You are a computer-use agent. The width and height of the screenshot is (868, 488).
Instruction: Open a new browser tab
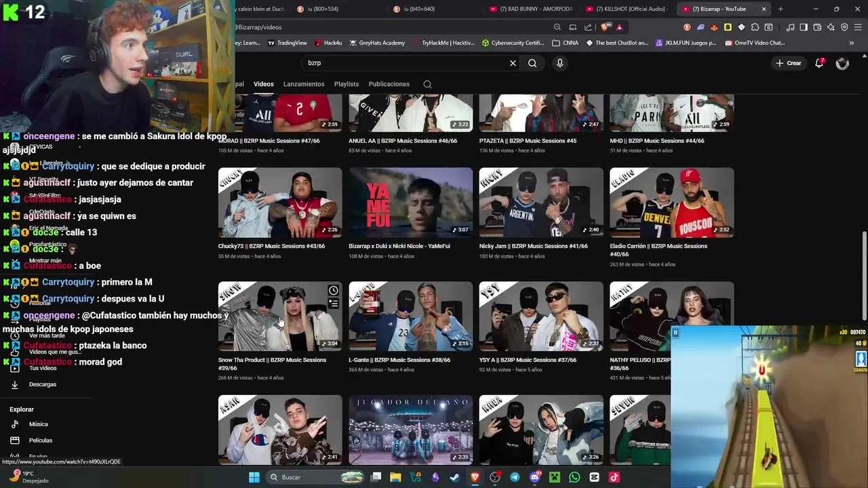coord(781,9)
